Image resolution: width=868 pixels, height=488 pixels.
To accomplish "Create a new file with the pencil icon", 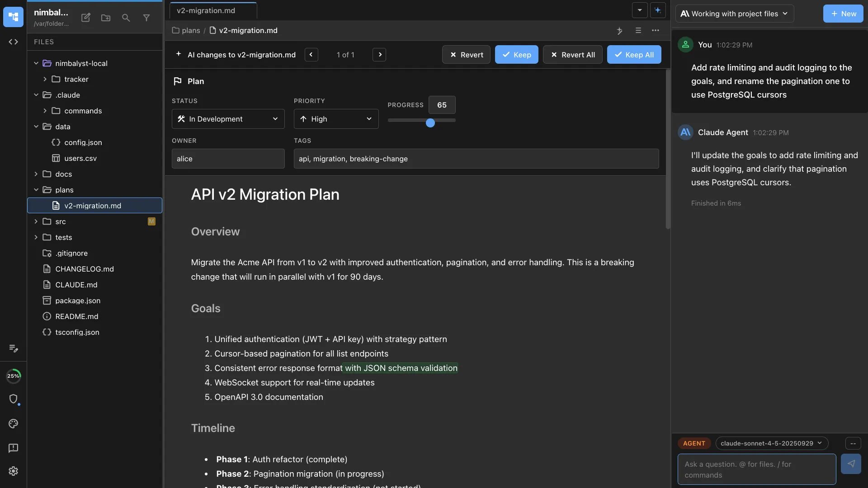I will click(85, 18).
